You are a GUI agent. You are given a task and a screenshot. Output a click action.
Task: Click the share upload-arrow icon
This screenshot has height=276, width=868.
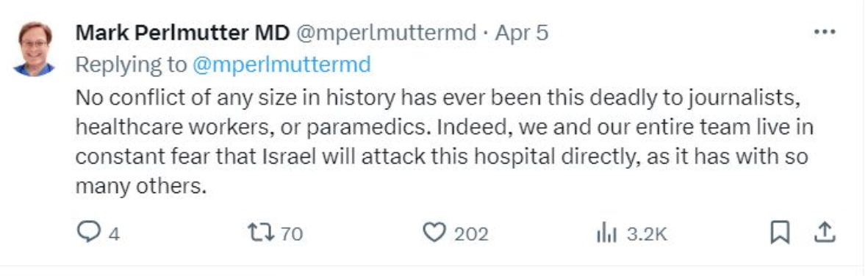(x=825, y=233)
